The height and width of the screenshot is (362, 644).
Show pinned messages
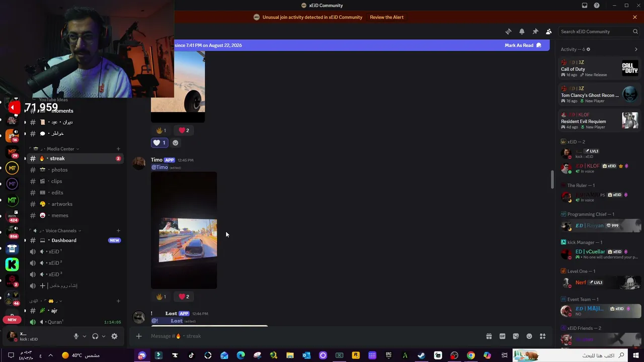pos(535,31)
